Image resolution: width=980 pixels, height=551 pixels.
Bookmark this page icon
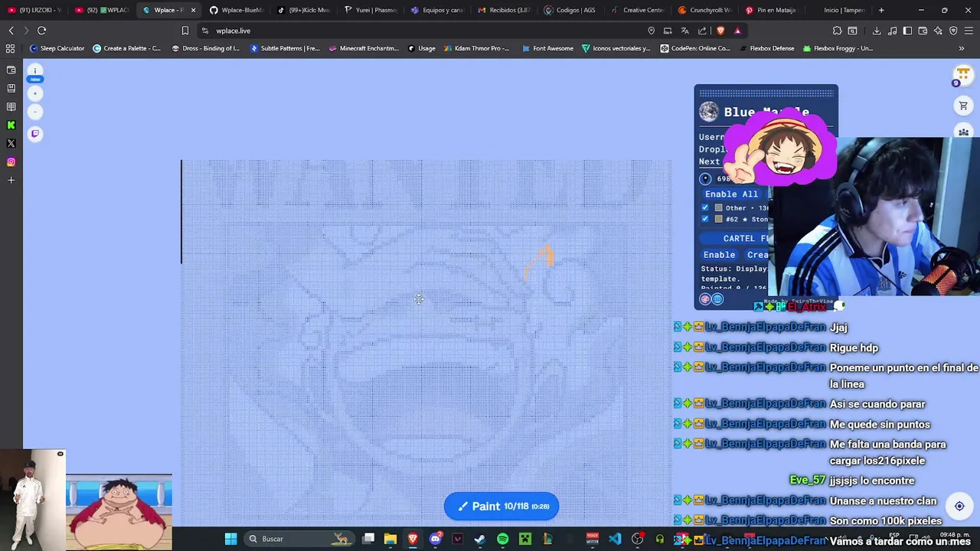pyautogui.click(x=185, y=31)
